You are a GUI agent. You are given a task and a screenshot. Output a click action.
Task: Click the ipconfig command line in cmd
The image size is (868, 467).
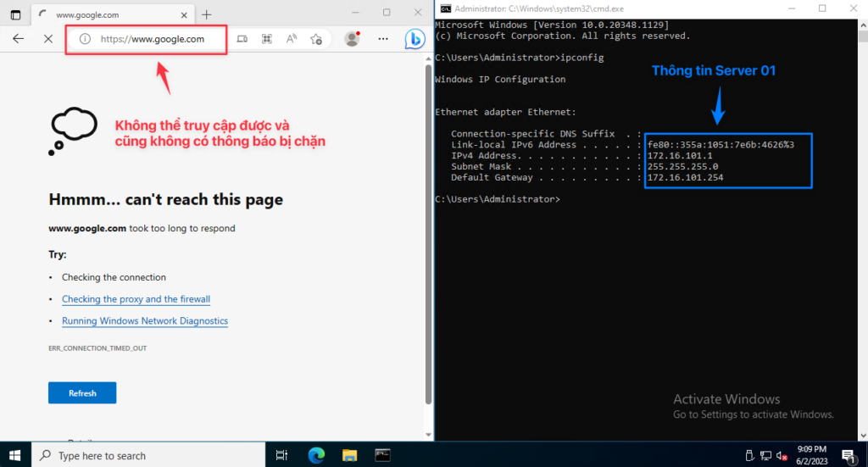pos(520,58)
